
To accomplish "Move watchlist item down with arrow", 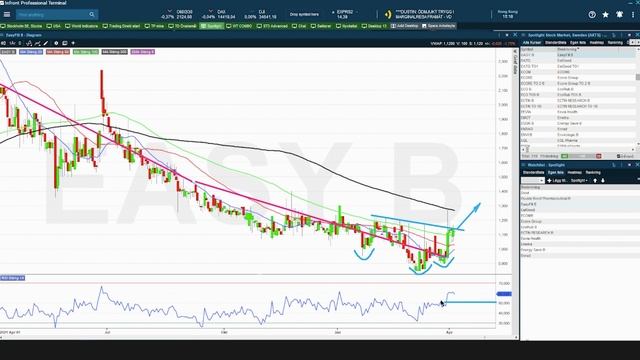I will tap(602, 180).
